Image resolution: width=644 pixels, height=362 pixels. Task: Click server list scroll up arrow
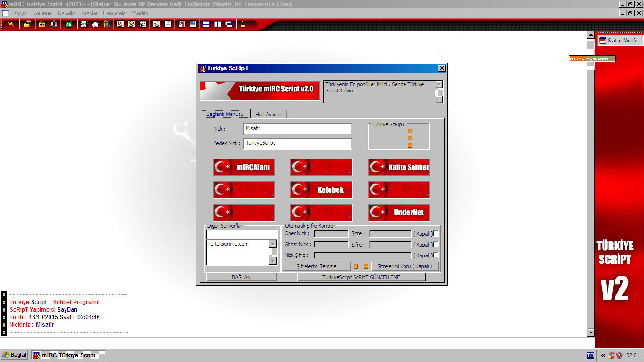tap(272, 244)
